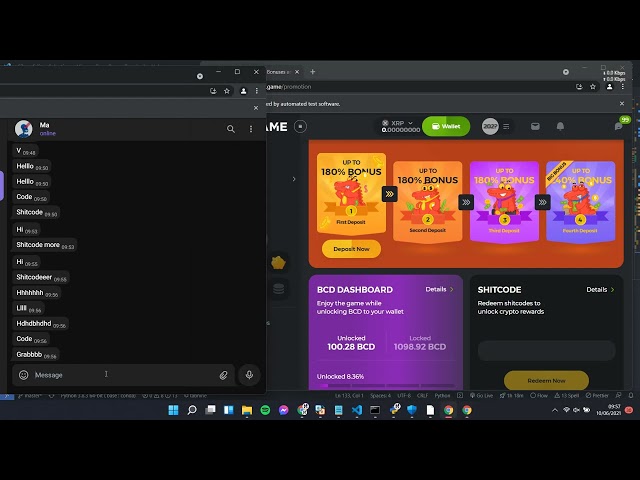Select the Second Deposit bonus card

427,201
